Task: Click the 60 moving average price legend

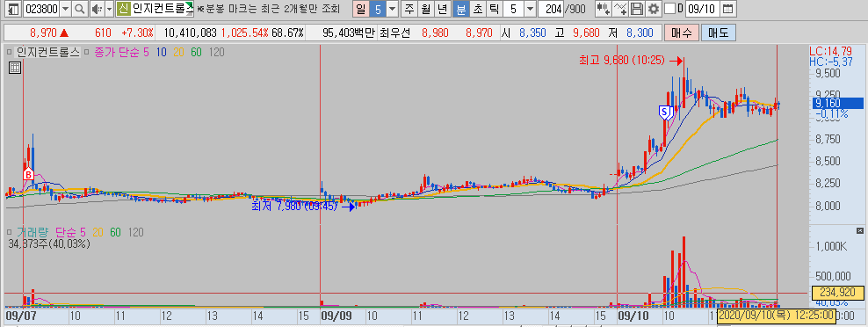Action: click(x=195, y=53)
